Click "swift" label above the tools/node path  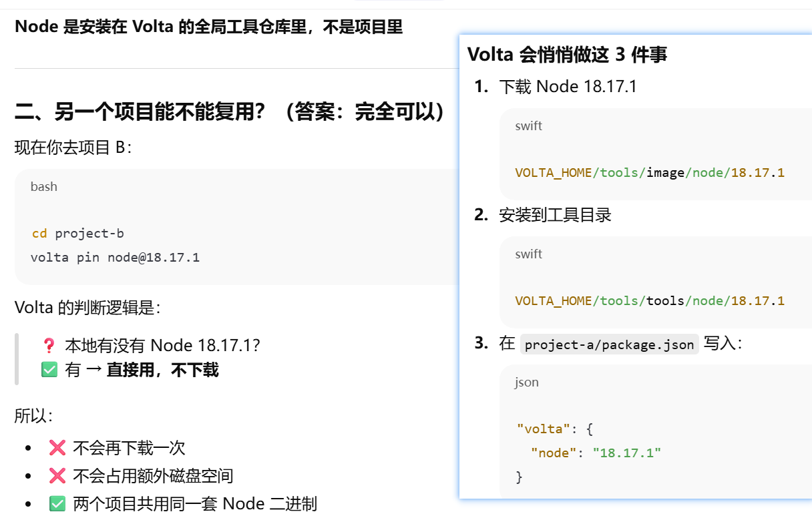pos(529,254)
